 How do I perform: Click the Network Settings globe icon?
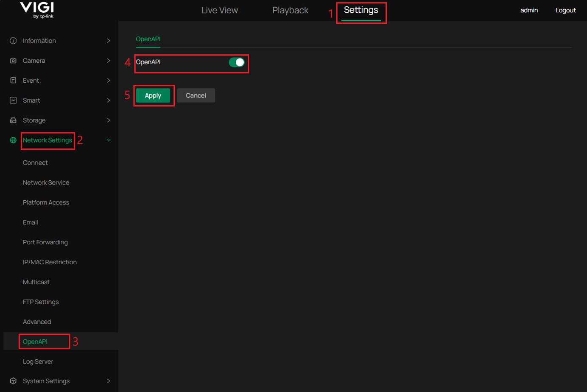pyautogui.click(x=13, y=140)
